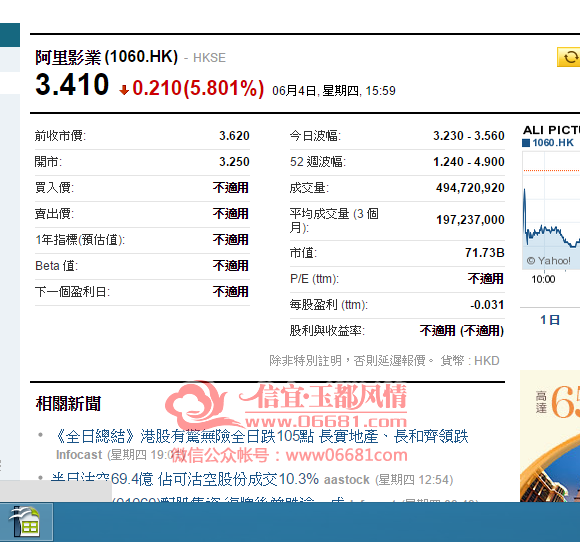Open the 全日總結 港股有驚無險 news headline
Viewport: 580px width, 542px height.
pos(262,437)
